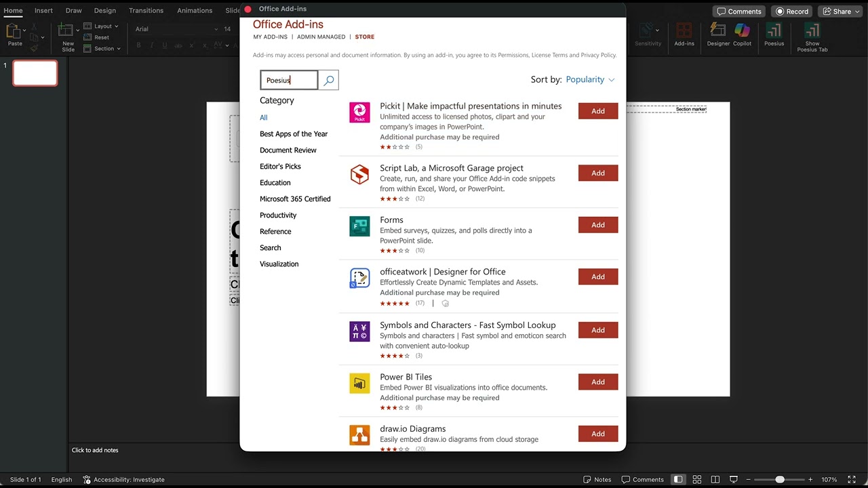The height and width of the screenshot is (488, 868).
Task: Launch Copilot from the ribbon
Action: click(x=743, y=35)
